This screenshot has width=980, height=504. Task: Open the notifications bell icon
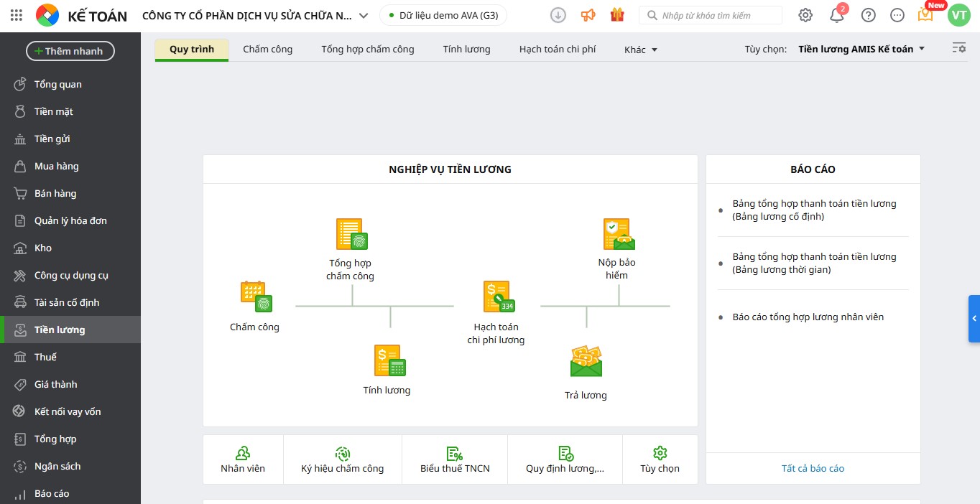[x=837, y=15]
